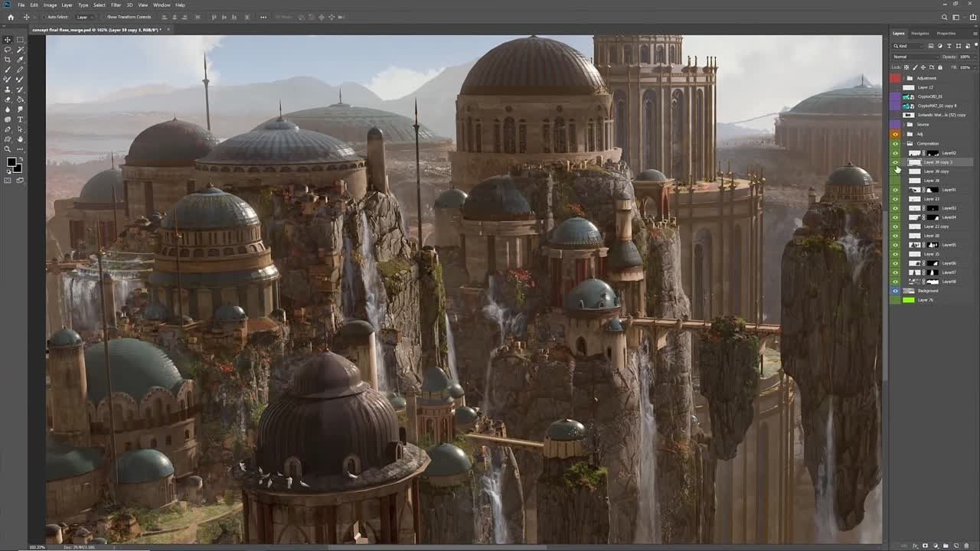Select the Eraser tool
The width and height of the screenshot is (980, 551).
pyautogui.click(x=8, y=99)
